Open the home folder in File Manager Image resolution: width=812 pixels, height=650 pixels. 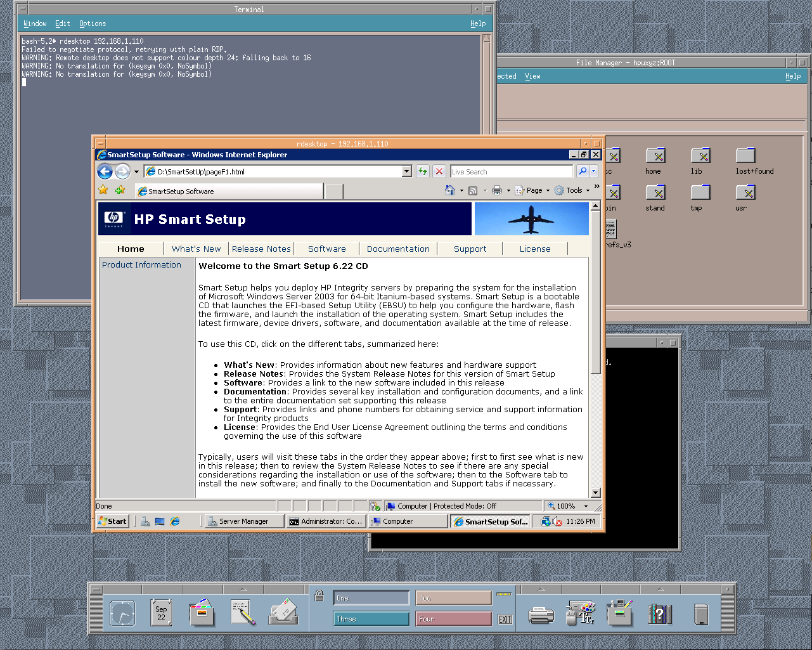(x=655, y=155)
